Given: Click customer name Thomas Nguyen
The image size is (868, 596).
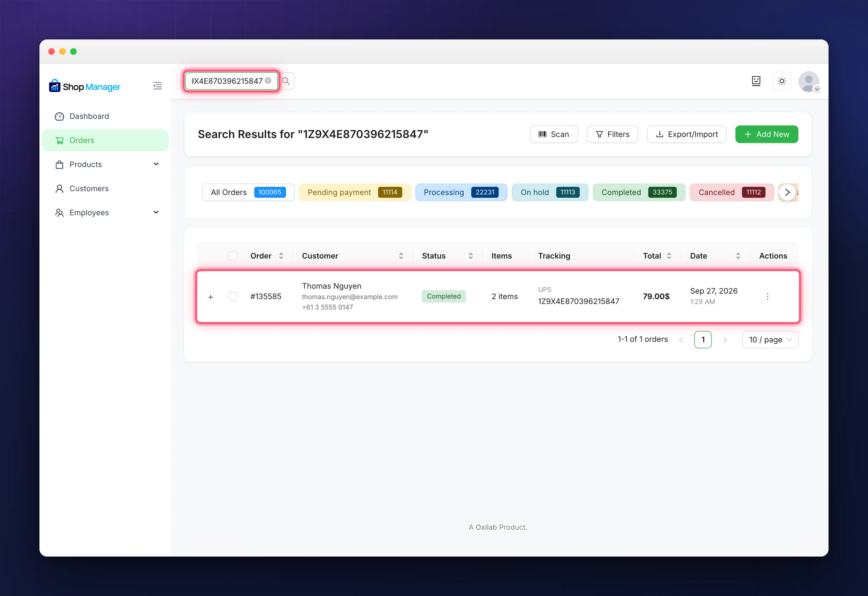Looking at the screenshot, I should pyautogui.click(x=332, y=286).
